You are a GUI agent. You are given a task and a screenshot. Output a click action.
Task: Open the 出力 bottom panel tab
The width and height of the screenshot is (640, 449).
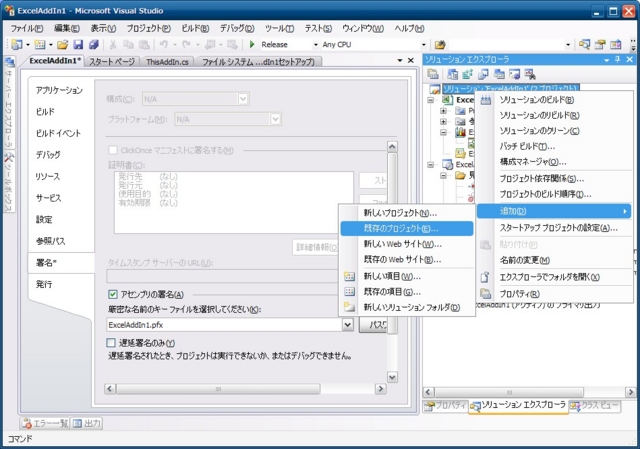(87, 424)
